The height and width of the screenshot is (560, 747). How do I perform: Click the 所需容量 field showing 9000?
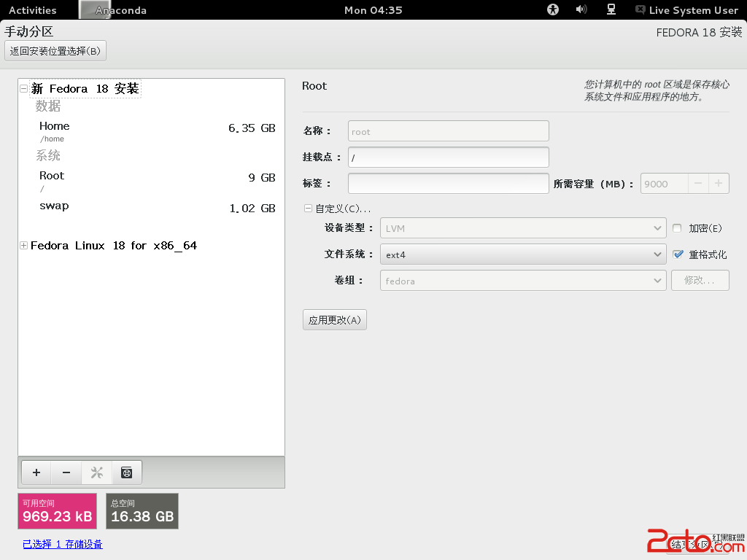[x=664, y=183]
